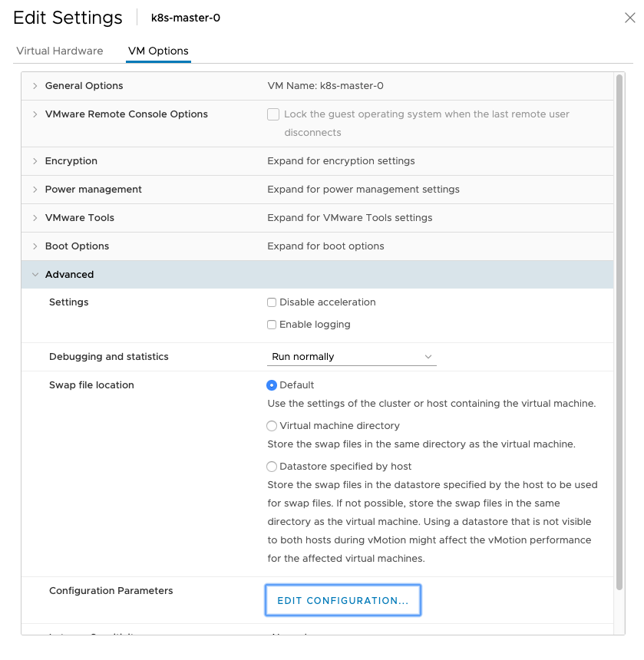Screen dimensions: 644x660
Task: Expand the Encryption section
Action: pyautogui.click(x=35, y=161)
